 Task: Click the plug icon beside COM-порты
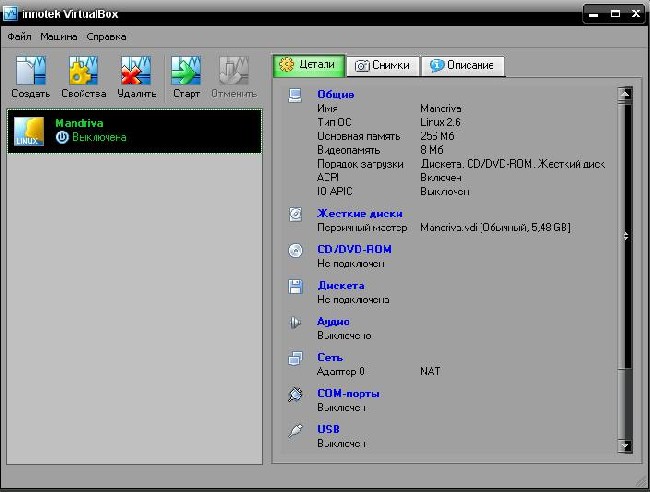pyautogui.click(x=295, y=394)
